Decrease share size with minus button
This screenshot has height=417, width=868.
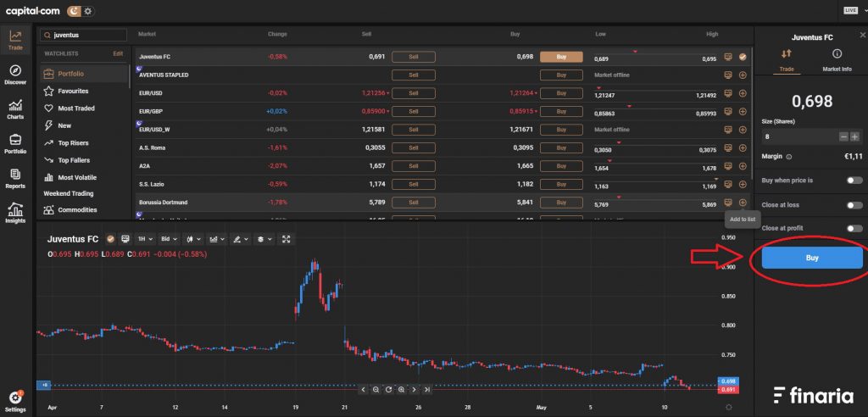pos(843,136)
